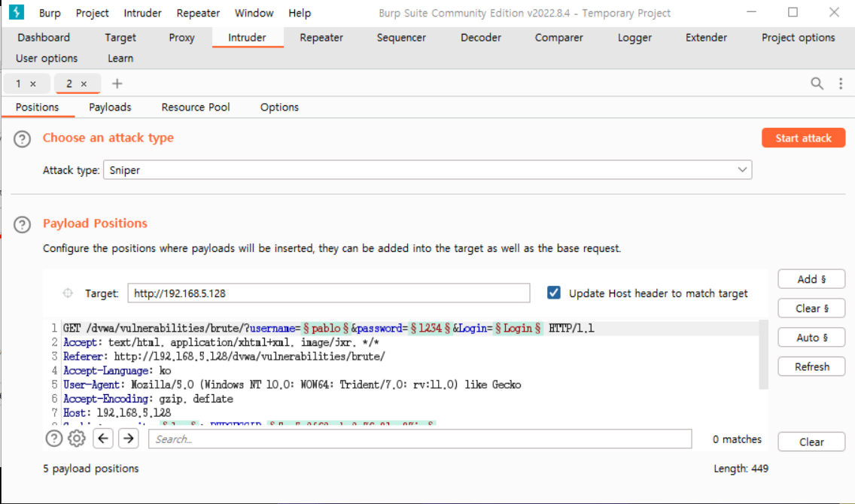The width and height of the screenshot is (855, 504).
Task: Open the Help menu
Action: click(300, 13)
